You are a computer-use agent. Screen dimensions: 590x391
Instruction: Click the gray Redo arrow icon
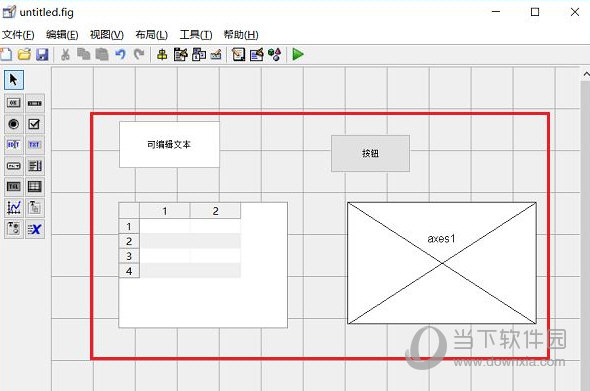pos(139,55)
